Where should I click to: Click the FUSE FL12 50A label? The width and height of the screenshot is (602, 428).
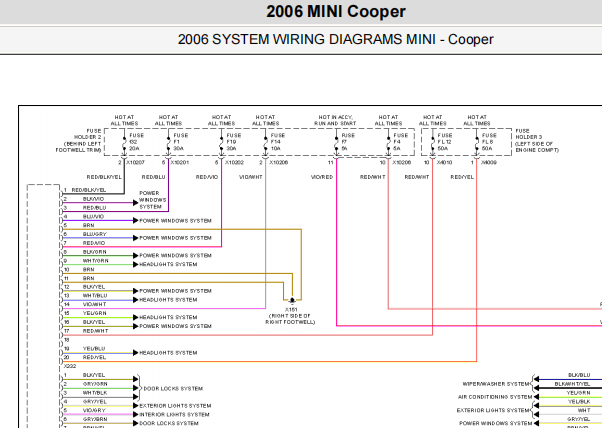[x=445, y=142]
